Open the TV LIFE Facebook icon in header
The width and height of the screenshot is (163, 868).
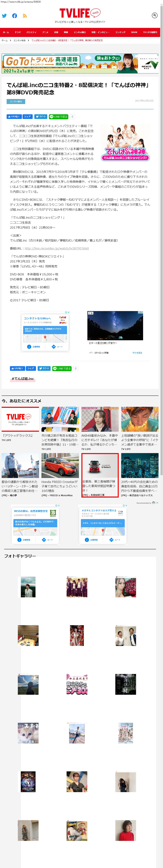(x=14, y=15)
